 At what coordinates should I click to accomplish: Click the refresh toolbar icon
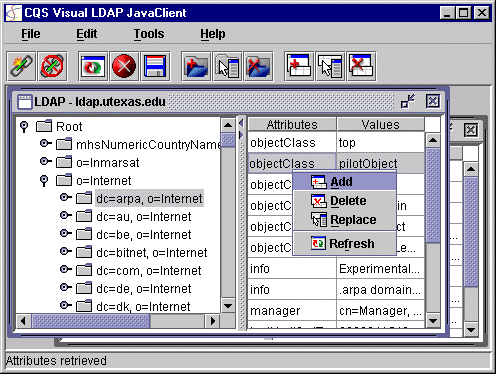coord(93,66)
